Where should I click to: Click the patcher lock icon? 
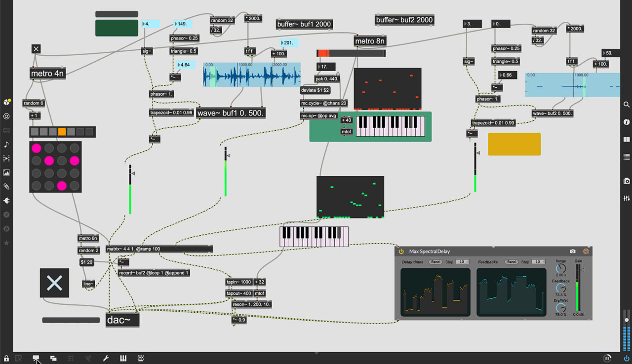(6, 358)
